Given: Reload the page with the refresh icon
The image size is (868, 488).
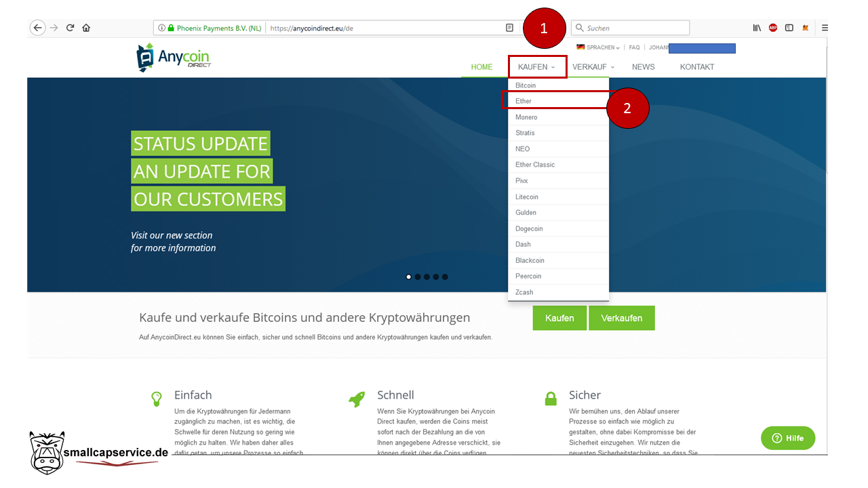Looking at the screenshot, I should tap(70, 28).
